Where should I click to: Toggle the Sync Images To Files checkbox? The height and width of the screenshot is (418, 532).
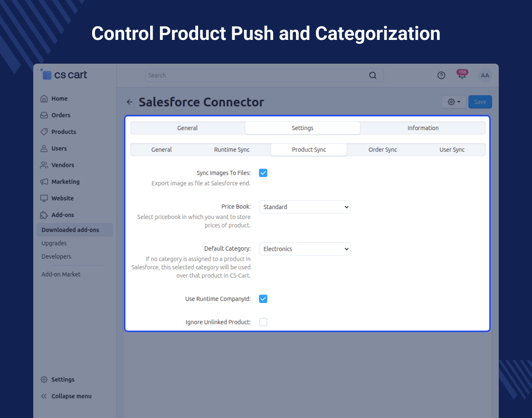pos(263,173)
